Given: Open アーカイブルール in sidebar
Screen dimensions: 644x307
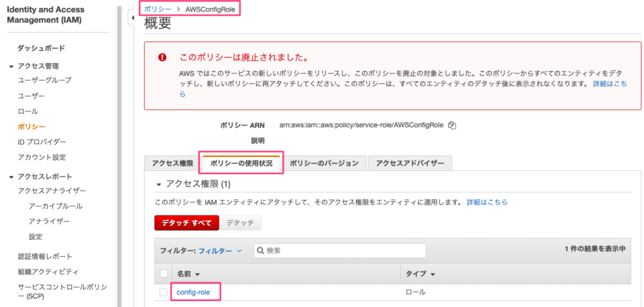Looking at the screenshot, I should click(56, 206).
